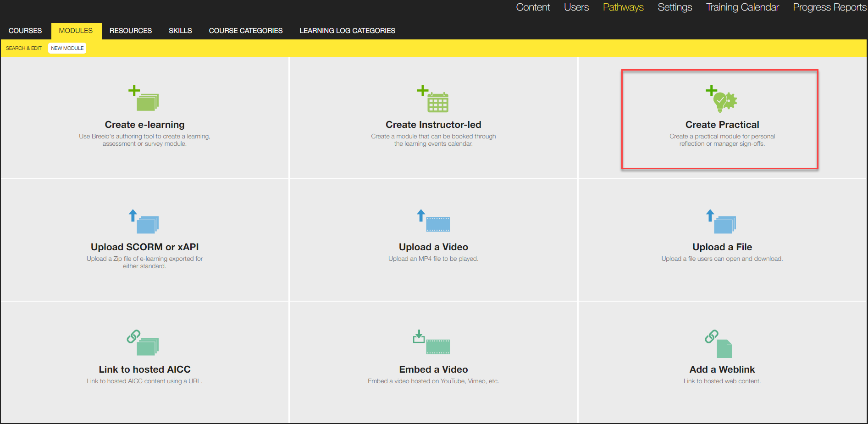Click the New Module button
This screenshot has height=424, width=868.
click(67, 48)
